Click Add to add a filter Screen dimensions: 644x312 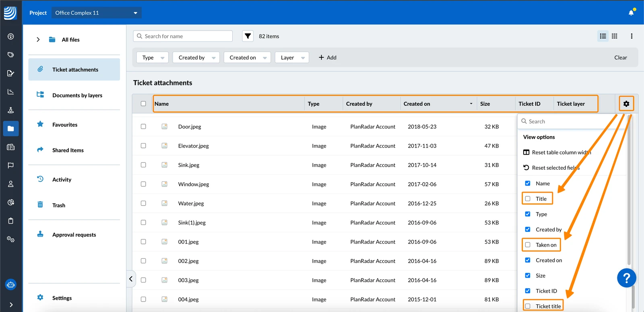(x=328, y=58)
